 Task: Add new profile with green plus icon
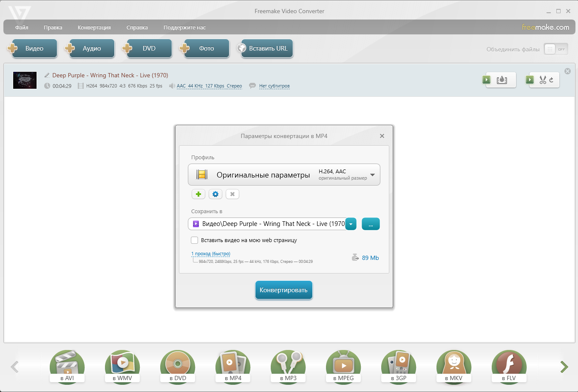[198, 194]
